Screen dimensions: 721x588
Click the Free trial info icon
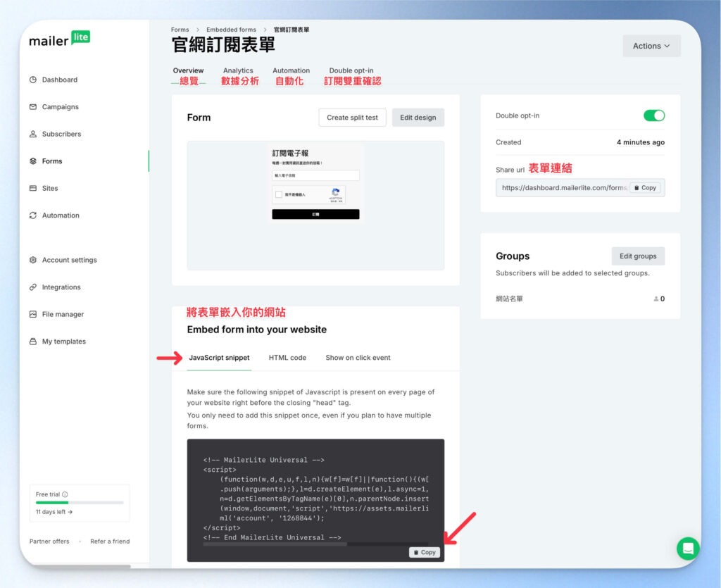coord(65,494)
